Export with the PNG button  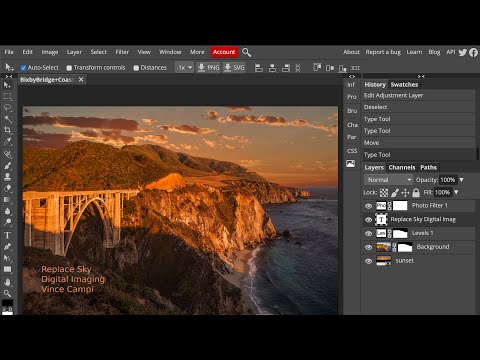208,68
